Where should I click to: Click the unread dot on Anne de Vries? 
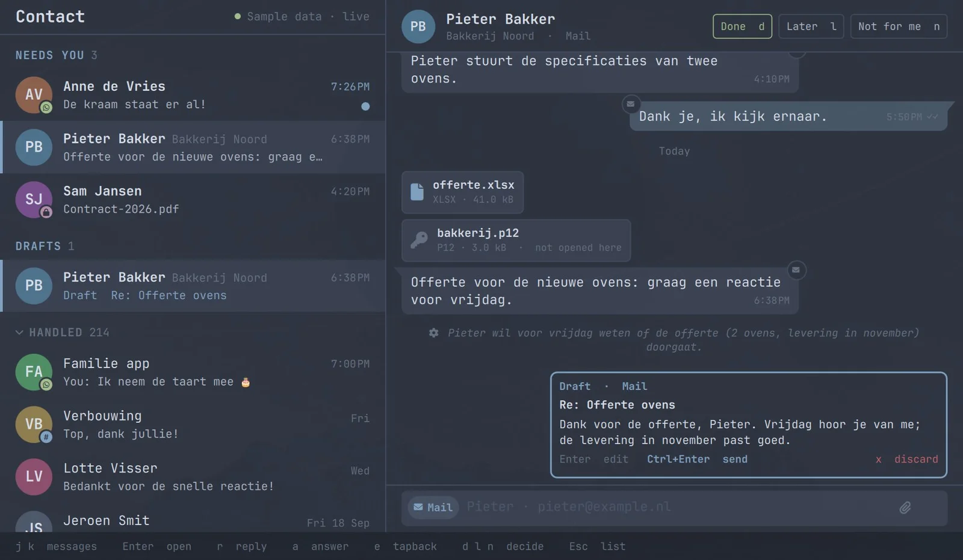(365, 106)
